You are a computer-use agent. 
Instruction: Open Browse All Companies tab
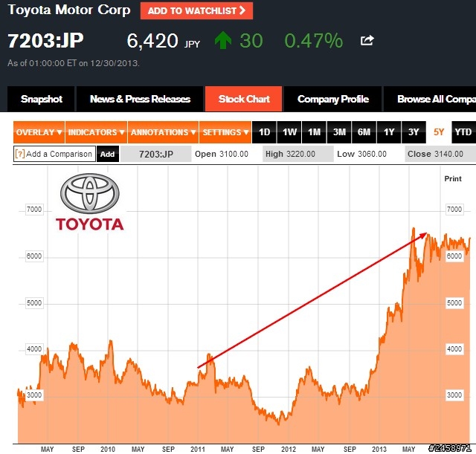point(430,99)
